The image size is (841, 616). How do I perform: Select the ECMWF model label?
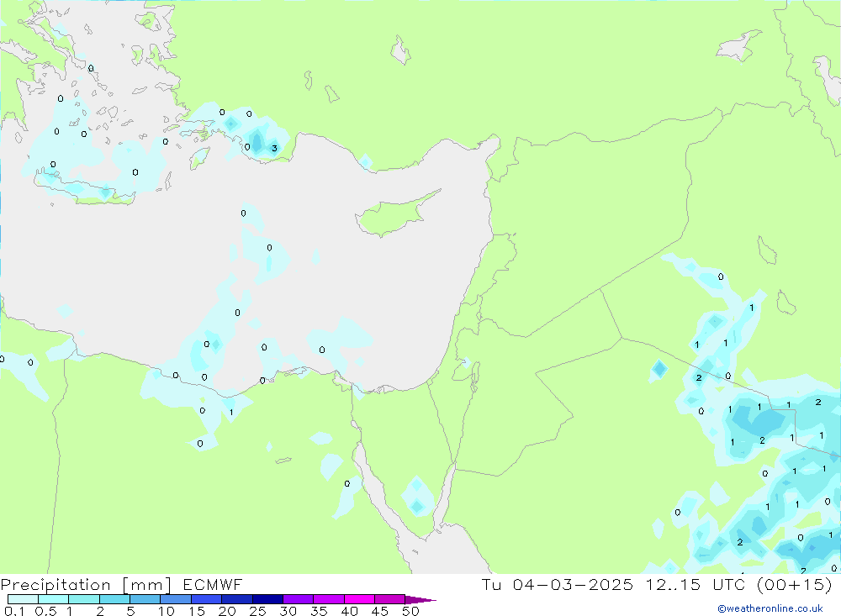[213, 584]
